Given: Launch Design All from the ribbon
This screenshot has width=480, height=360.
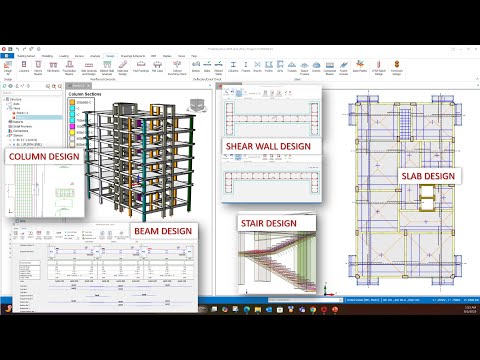Looking at the screenshot, I should click(8, 67).
